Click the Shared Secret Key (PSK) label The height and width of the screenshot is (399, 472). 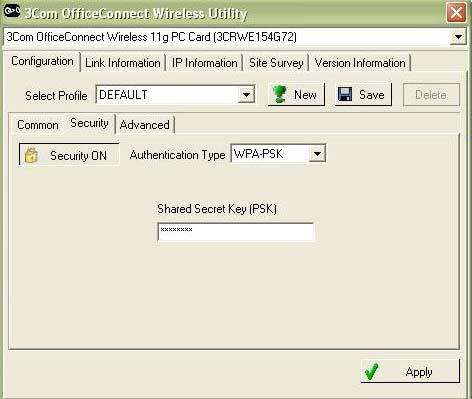(x=217, y=209)
